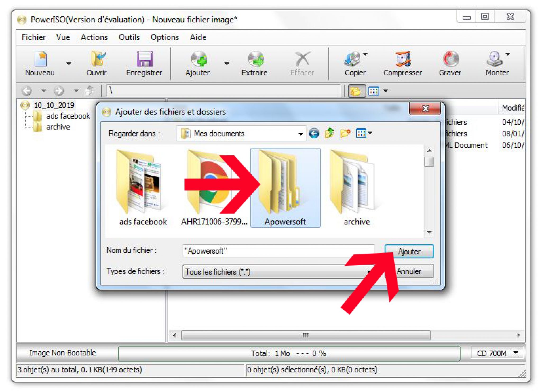
Task: Open the dialog's view menu icon
Action: point(364,134)
